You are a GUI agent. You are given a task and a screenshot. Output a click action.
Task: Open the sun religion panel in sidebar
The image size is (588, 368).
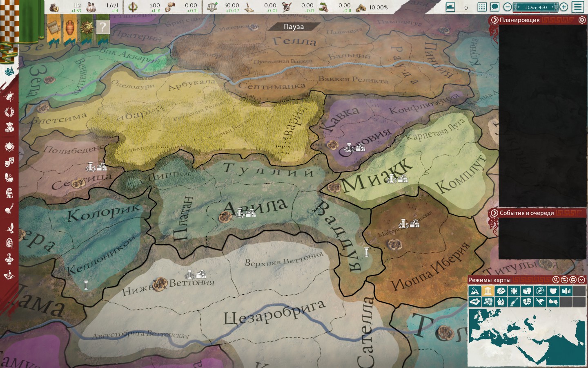9,146
